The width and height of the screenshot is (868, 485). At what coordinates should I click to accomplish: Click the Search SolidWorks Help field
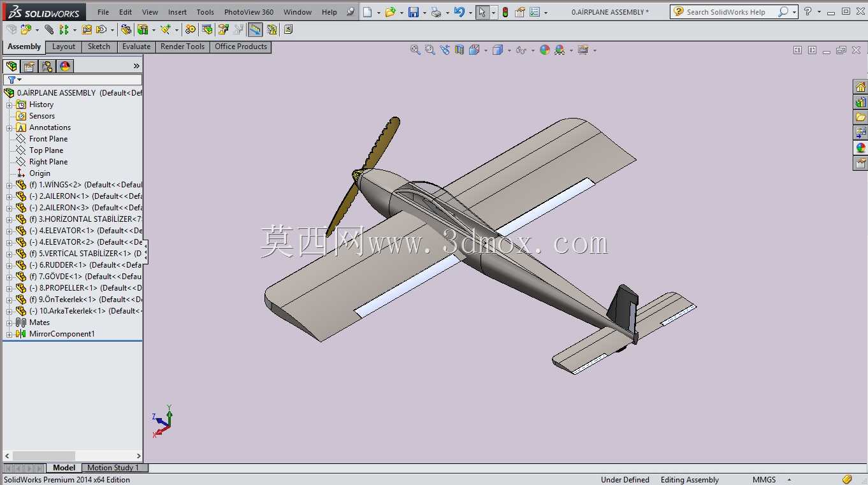pos(726,12)
